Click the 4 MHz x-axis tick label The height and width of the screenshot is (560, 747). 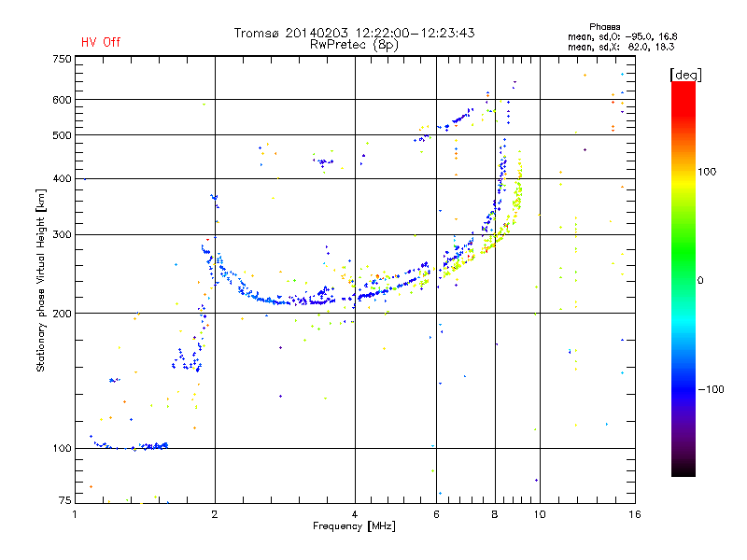[x=355, y=514]
